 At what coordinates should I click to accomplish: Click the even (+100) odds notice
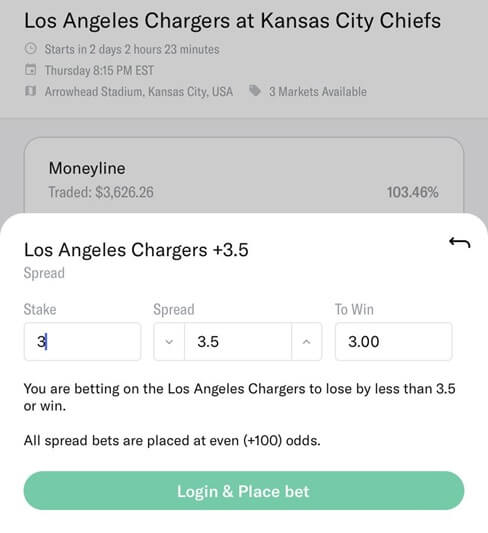[x=172, y=441]
